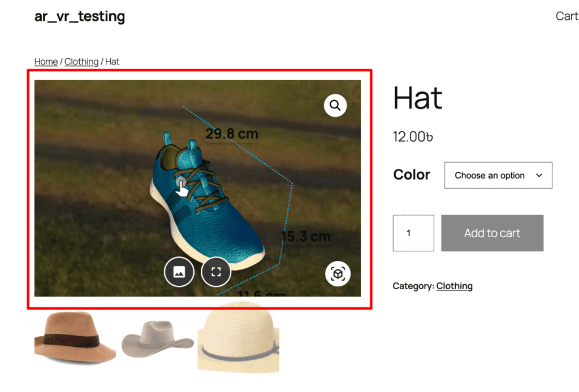579x392 pixels.
Task: Click the ar_vr_testing site title
Action: (x=80, y=16)
